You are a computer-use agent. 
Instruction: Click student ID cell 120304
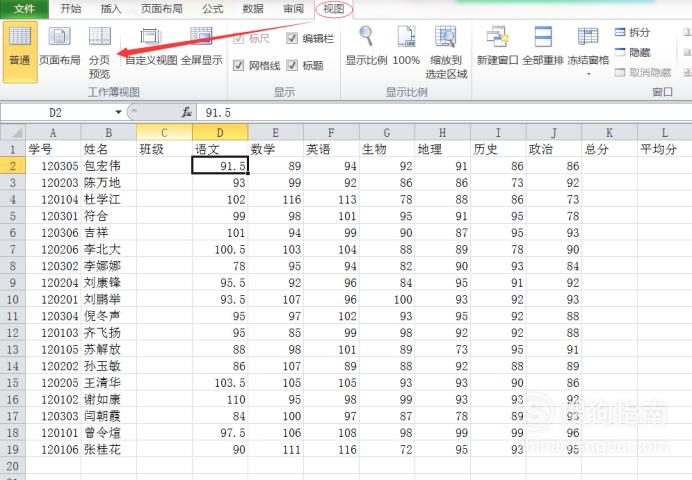pos(53,316)
